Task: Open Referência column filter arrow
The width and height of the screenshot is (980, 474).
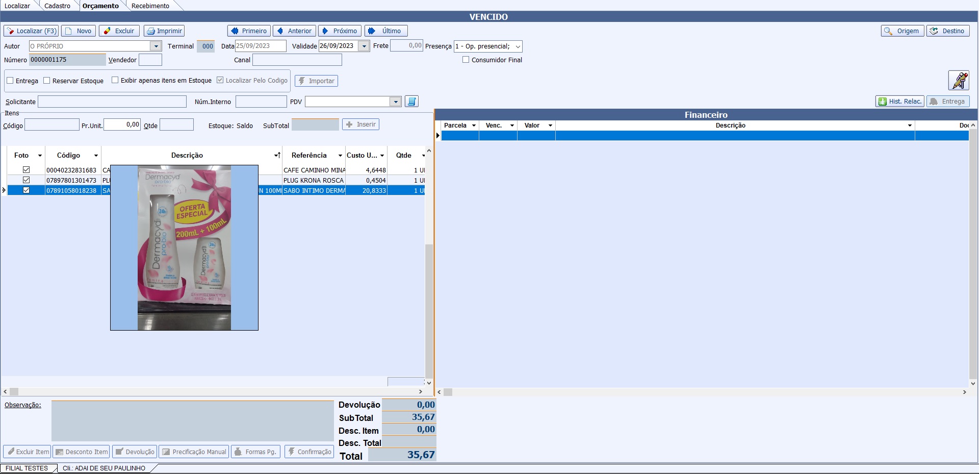Action: click(x=340, y=156)
